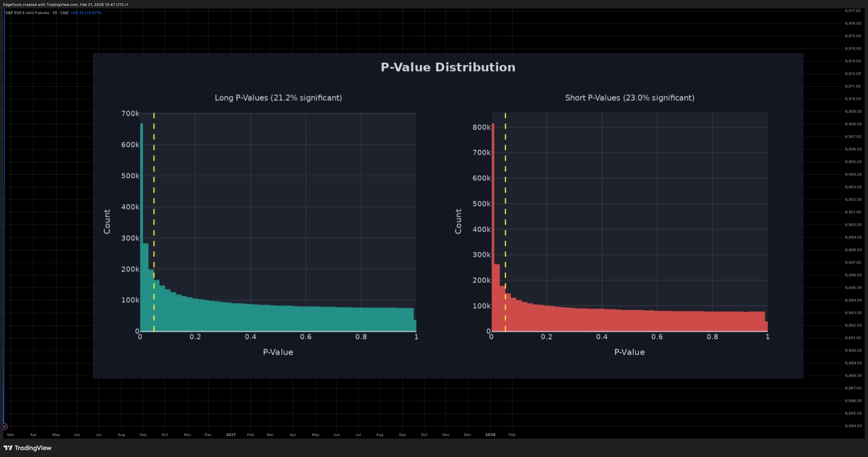Screen dimensions: 868x457
Task: Click the TradingView logo in the footer
Action: pyautogui.click(x=28, y=448)
